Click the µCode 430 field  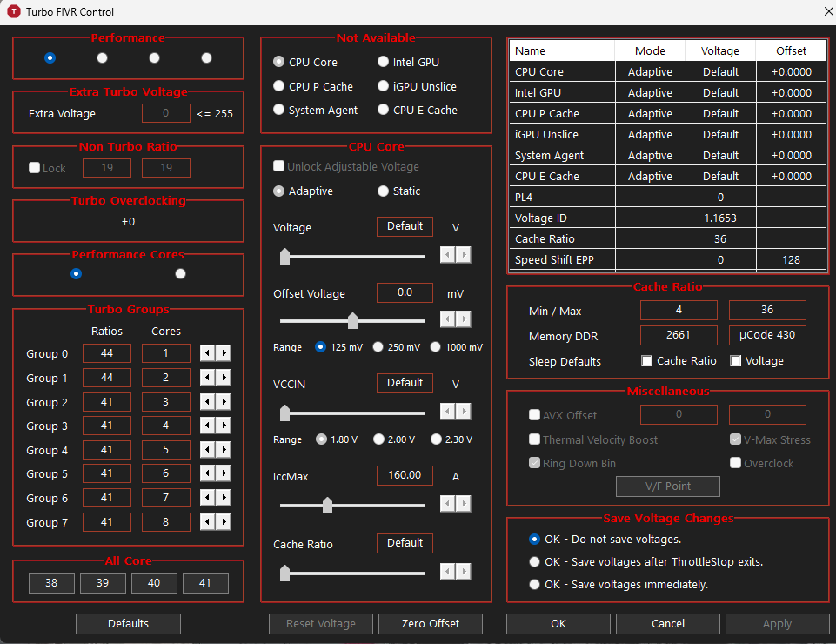tap(767, 334)
